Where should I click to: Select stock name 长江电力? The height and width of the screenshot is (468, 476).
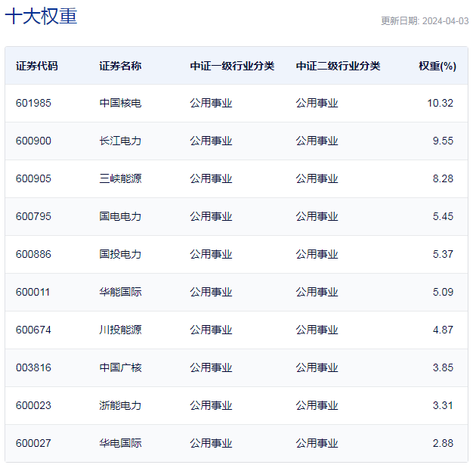click(120, 141)
